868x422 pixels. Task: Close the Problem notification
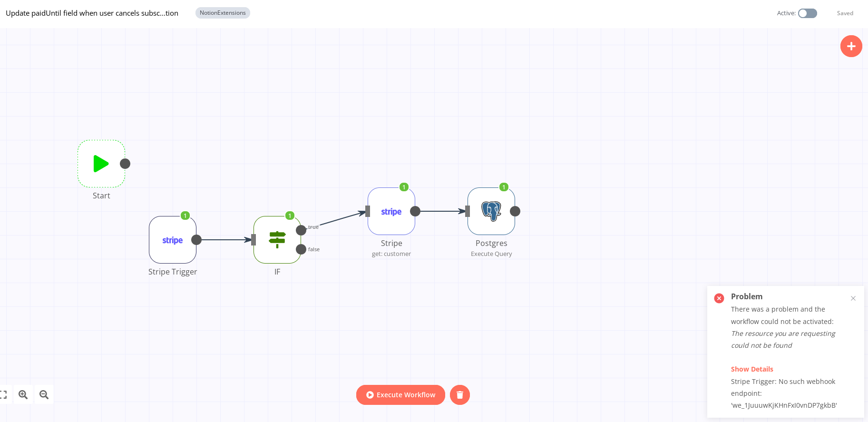coord(853,298)
